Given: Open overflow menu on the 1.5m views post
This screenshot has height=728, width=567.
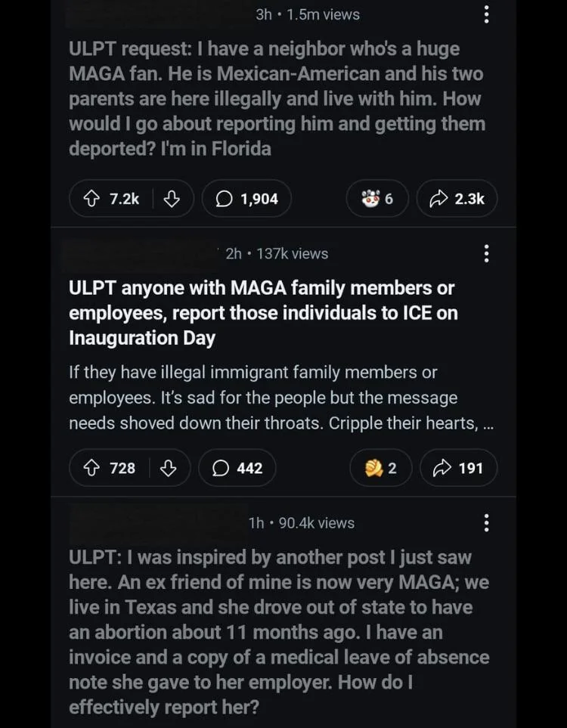Looking at the screenshot, I should (486, 14).
